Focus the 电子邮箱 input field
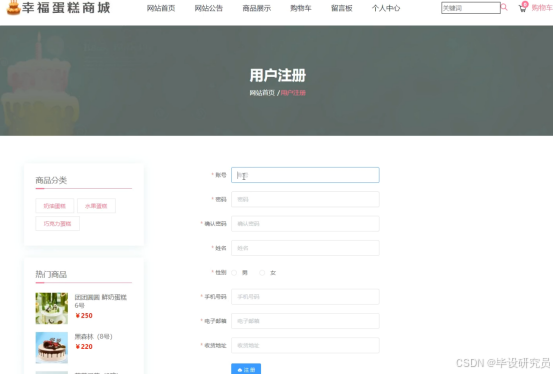Image resolution: width=554 pixels, height=374 pixels. [x=305, y=321]
